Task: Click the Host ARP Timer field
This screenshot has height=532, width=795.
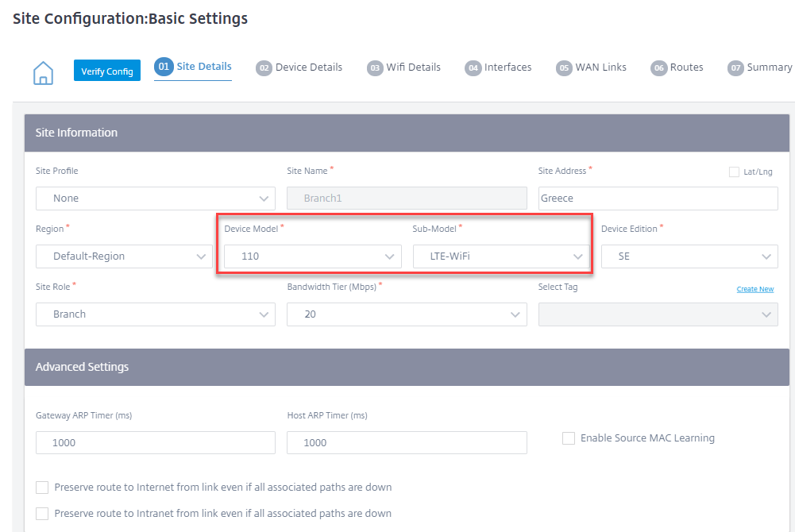Action: 407,443
